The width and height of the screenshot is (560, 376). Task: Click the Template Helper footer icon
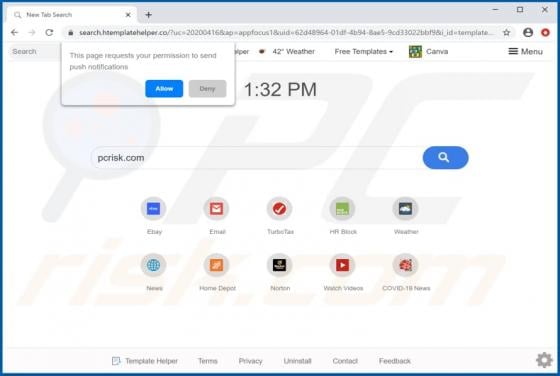pos(116,361)
